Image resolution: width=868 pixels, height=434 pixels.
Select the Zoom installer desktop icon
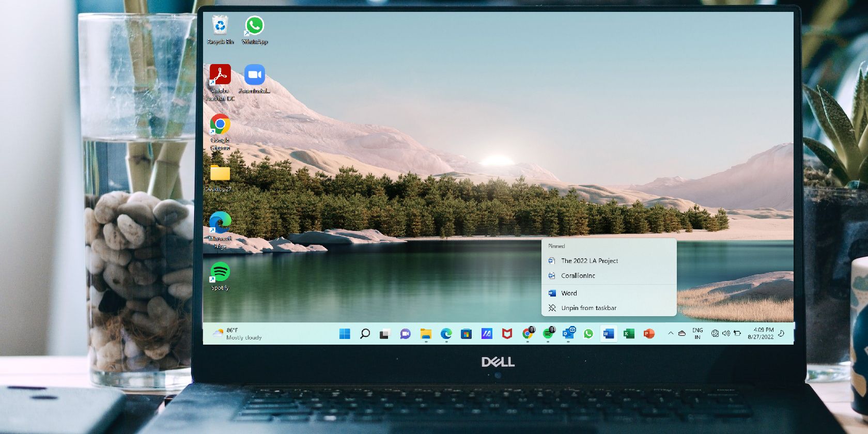click(x=254, y=79)
